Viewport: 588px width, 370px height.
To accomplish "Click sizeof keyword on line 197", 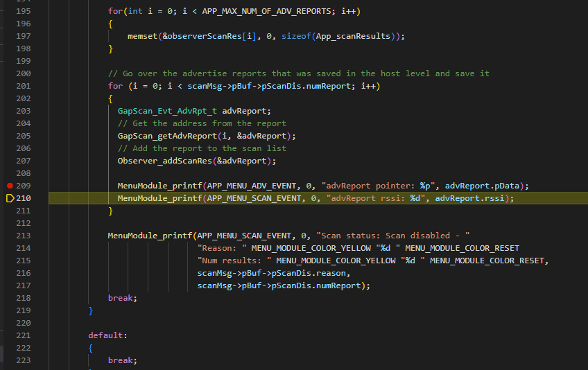I will (296, 36).
